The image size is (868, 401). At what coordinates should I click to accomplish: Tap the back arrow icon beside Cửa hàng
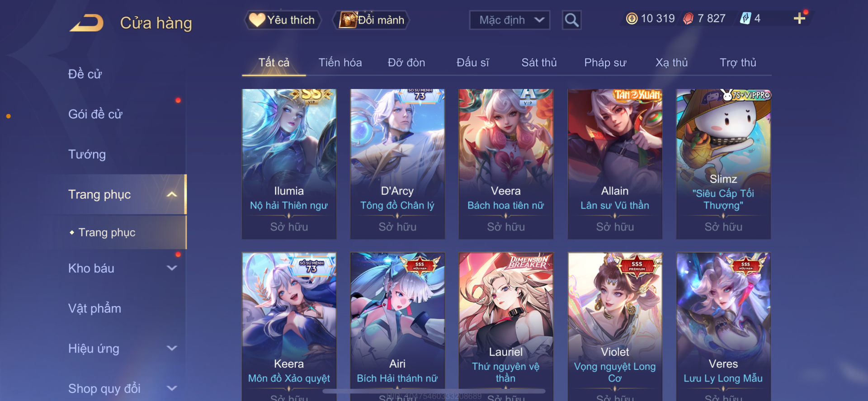pos(86,23)
